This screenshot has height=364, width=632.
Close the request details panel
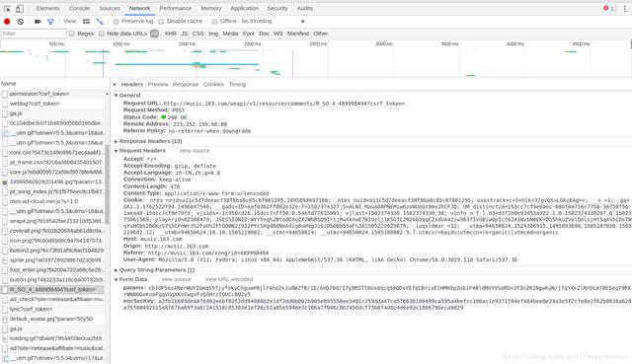point(115,84)
